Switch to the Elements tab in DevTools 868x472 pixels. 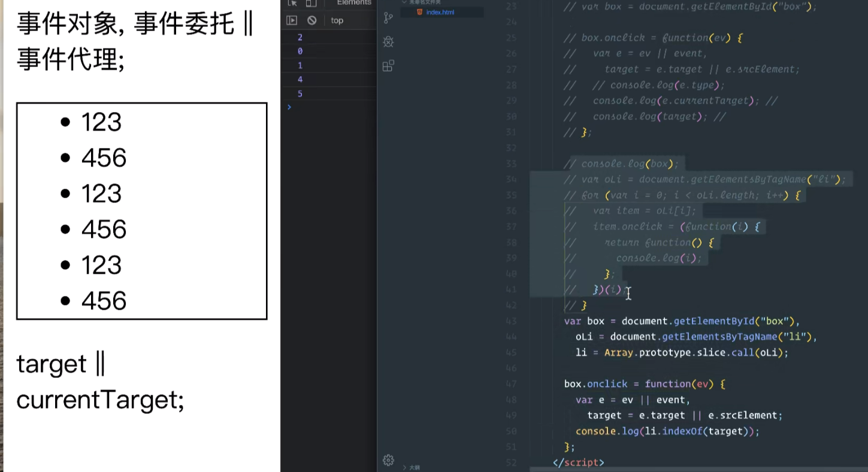(354, 3)
